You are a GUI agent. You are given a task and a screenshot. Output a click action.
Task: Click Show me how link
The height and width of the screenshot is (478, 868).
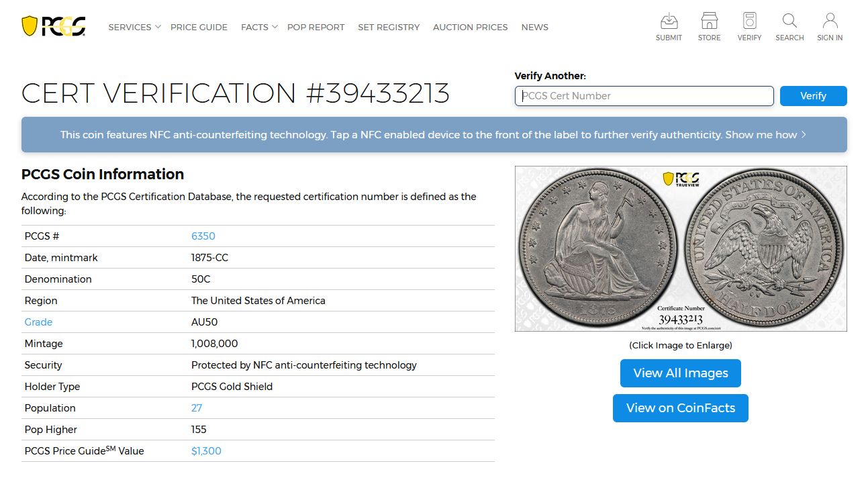(766, 135)
